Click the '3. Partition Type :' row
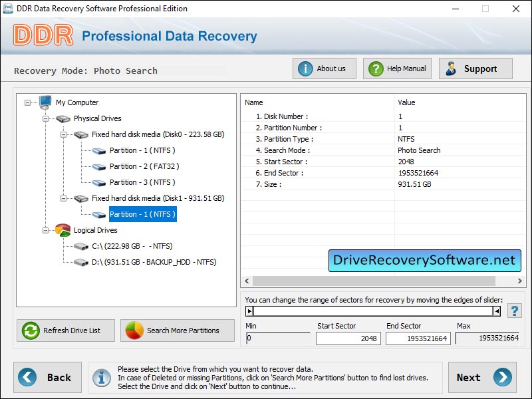Image resolution: width=532 pixels, height=399 pixels. tap(384, 139)
